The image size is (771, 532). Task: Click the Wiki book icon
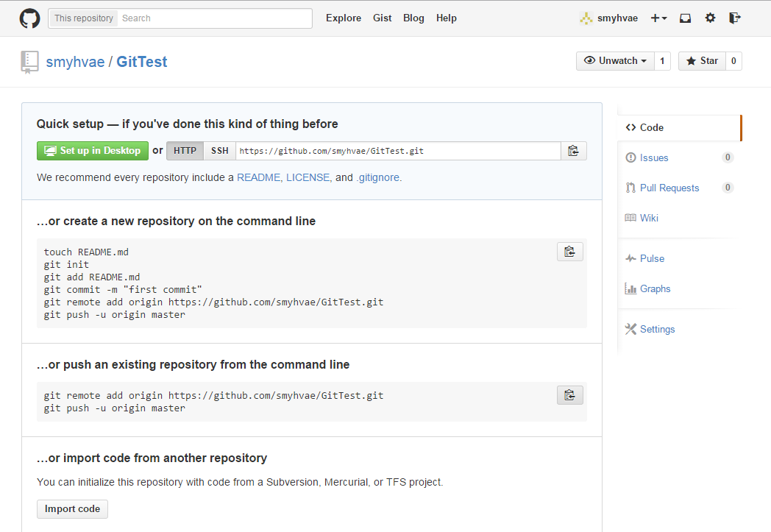630,218
